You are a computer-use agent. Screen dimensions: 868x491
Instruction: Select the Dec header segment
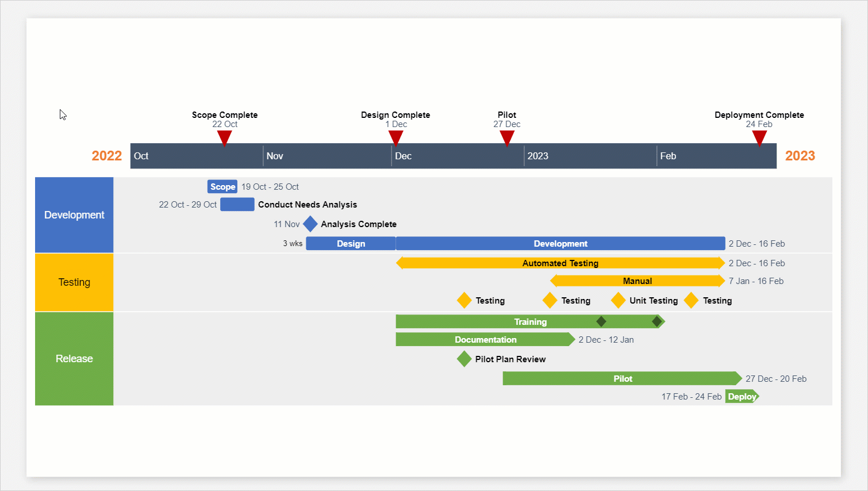tap(457, 156)
